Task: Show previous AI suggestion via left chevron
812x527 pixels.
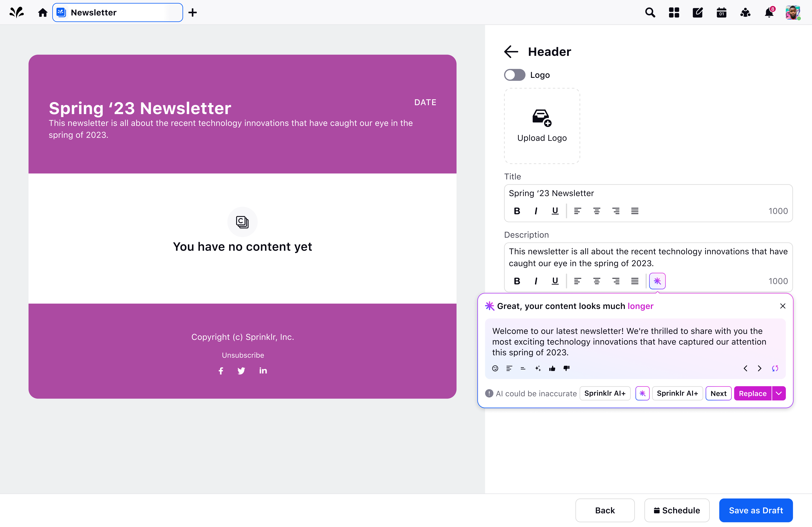Action: tap(745, 368)
